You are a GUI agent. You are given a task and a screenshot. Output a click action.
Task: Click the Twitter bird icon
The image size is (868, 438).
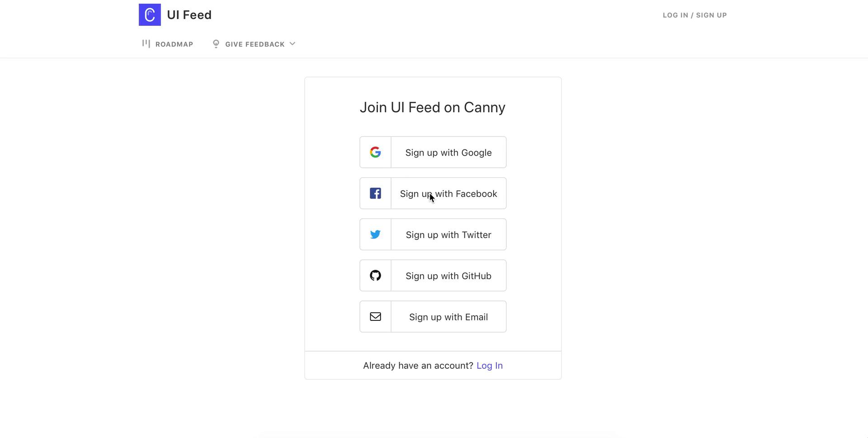click(x=376, y=234)
